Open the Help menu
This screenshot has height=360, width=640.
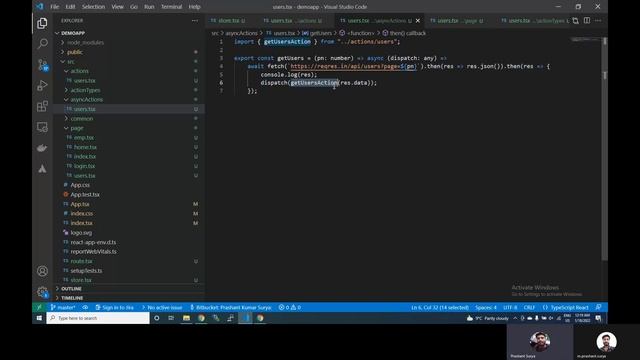(195, 7)
